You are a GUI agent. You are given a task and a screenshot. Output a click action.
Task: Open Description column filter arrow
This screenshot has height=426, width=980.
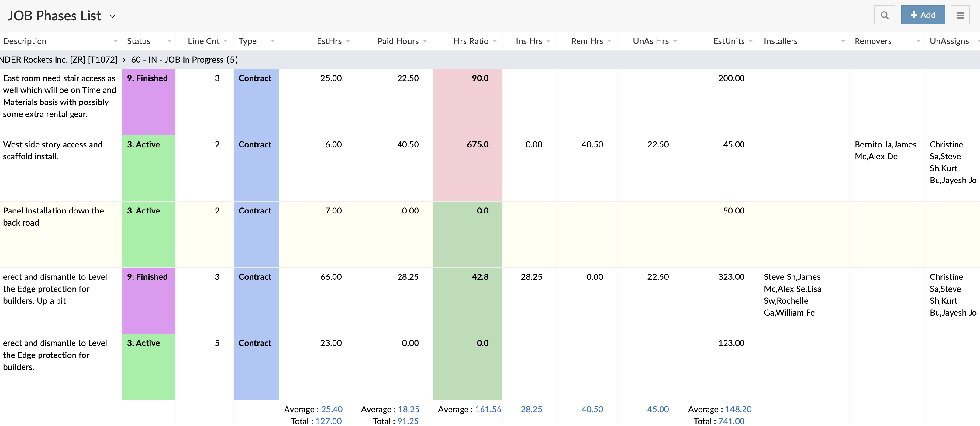[x=115, y=41]
